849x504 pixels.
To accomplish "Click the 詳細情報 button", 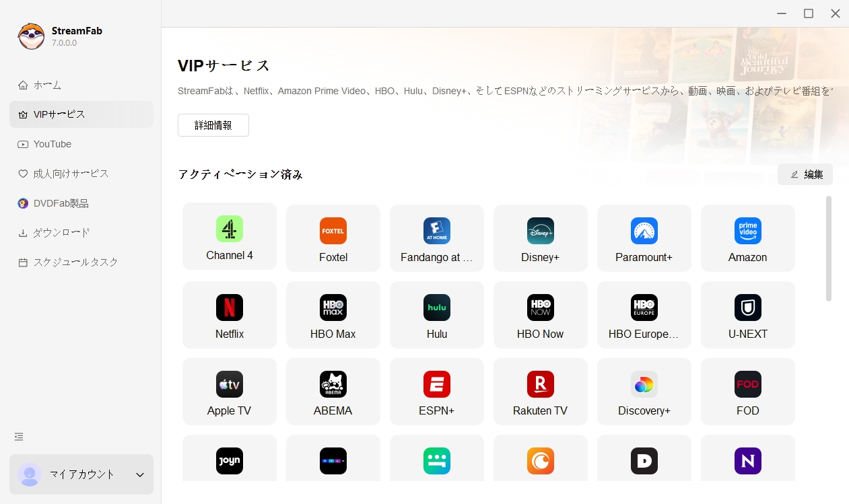I will (x=213, y=125).
